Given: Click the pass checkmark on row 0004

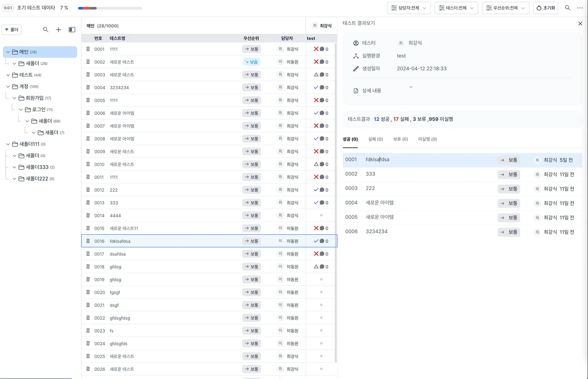Looking at the screenshot, I should pyautogui.click(x=316, y=87).
